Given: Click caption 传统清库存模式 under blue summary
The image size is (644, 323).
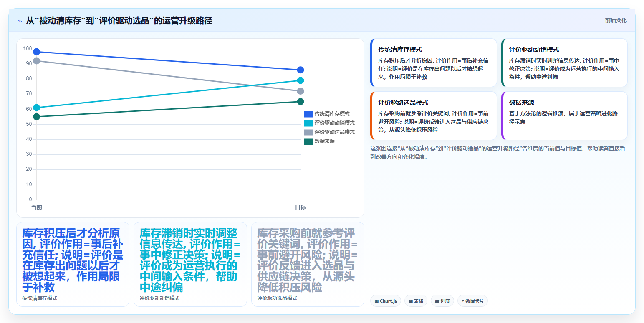Looking at the screenshot, I should pyautogui.click(x=40, y=298).
